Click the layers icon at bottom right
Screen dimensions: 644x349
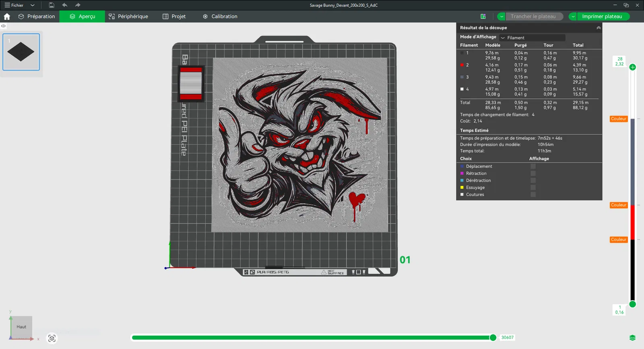tap(632, 338)
